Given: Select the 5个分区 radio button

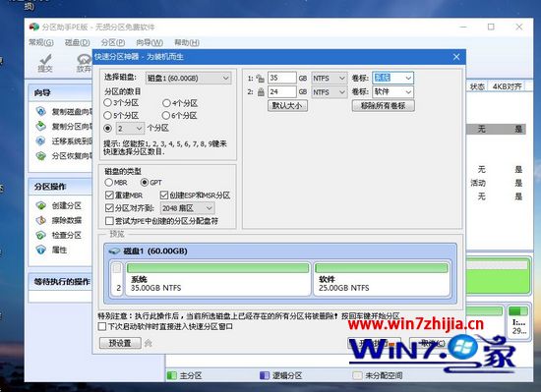Looking at the screenshot, I should [x=107, y=115].
